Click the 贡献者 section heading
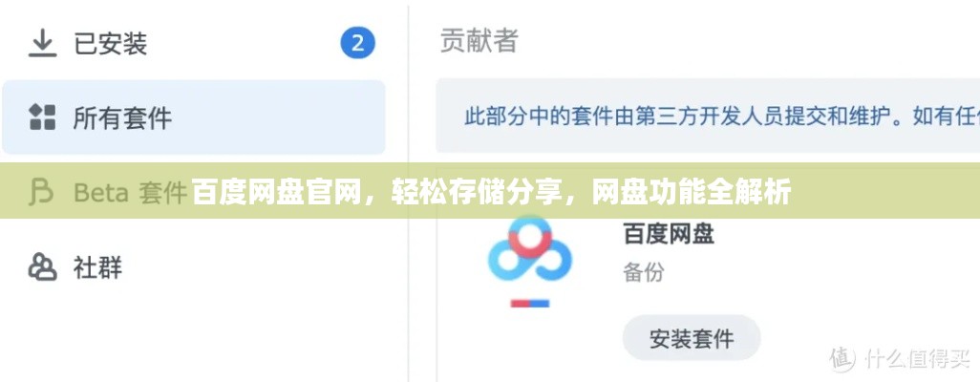The image size is (980, 382). tap(479, 40)
